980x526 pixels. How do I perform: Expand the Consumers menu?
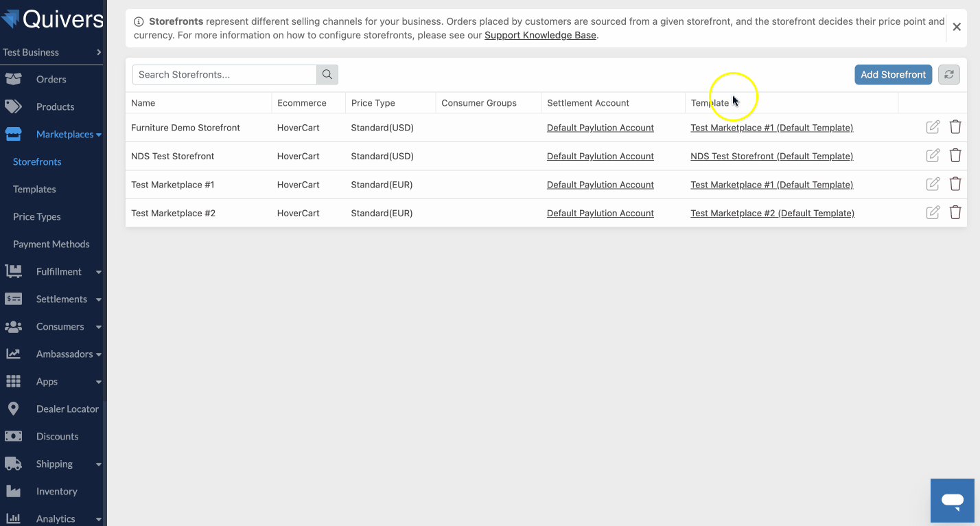pos(99,327)
